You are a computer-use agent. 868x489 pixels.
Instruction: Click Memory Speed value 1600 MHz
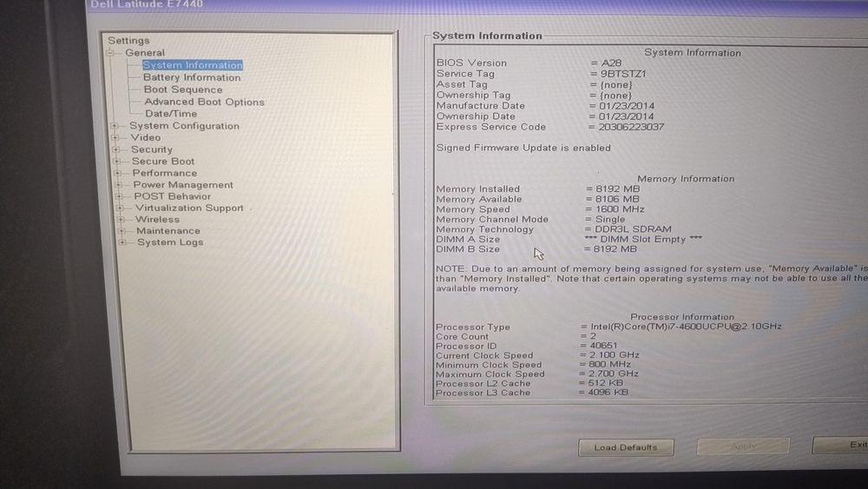pyautogui.click(x=620, y=209)
